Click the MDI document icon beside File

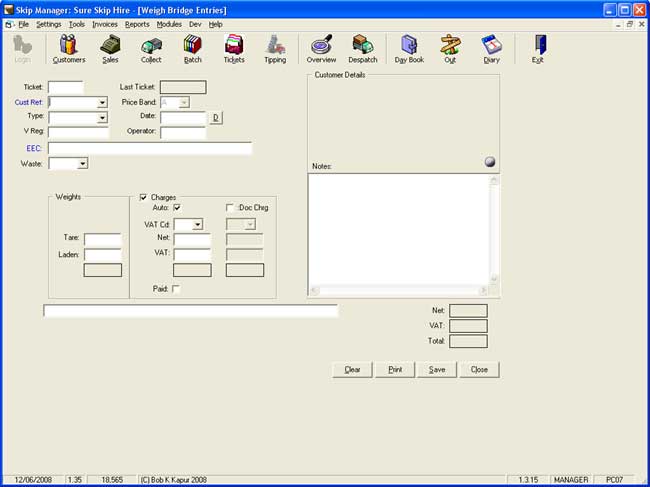[x=10, y=24]
